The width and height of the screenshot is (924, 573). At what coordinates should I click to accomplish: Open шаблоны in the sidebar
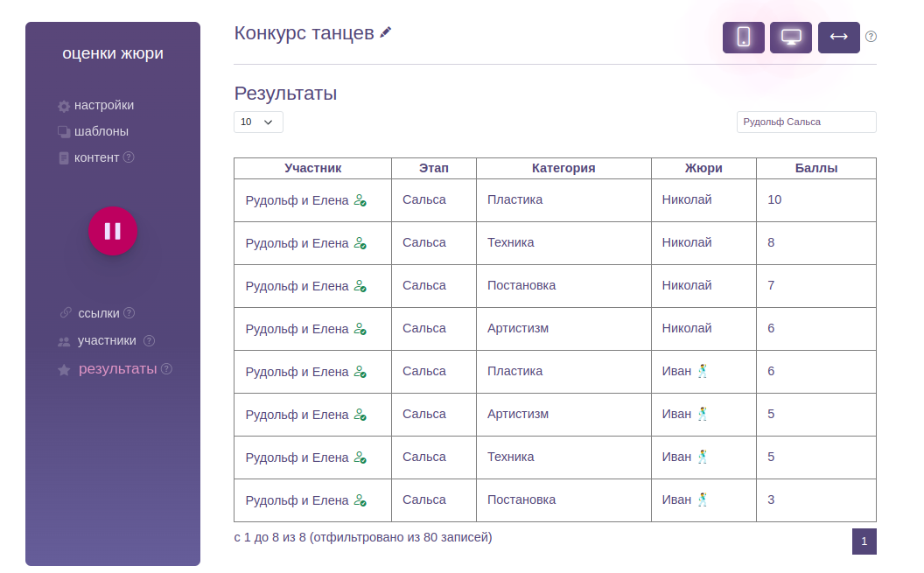click(x=101, y=131)
